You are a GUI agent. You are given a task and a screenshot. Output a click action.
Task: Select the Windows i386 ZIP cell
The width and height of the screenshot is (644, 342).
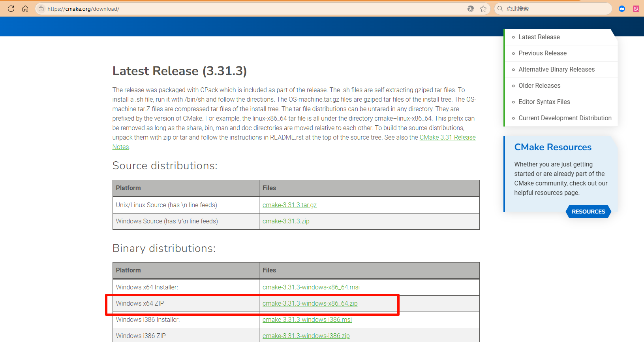(186, 335)
